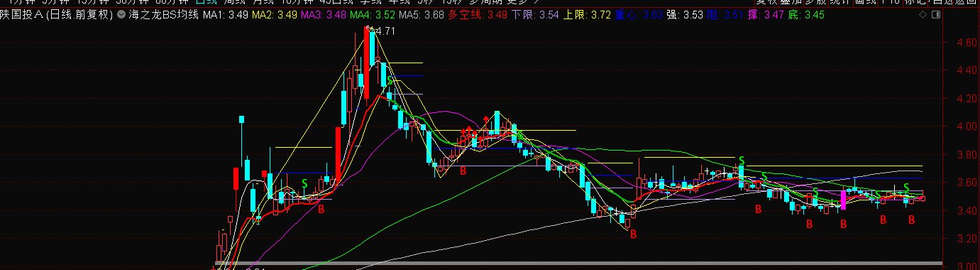Toggle the side panel icon next to the diamond
The image size is (980, 270).
point(936,14)
